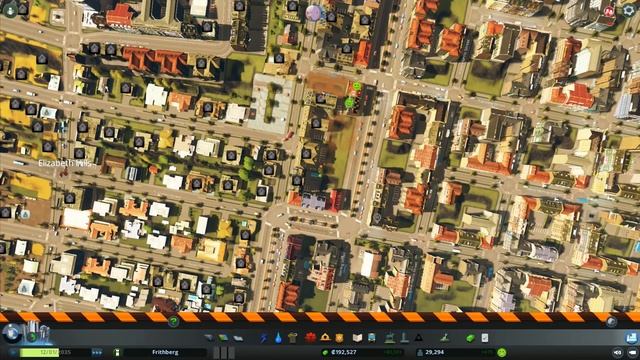Open the Info Views round button
The height and width of the screenshot is (360, 640).
pyautogui.click(x=11, y=333)
